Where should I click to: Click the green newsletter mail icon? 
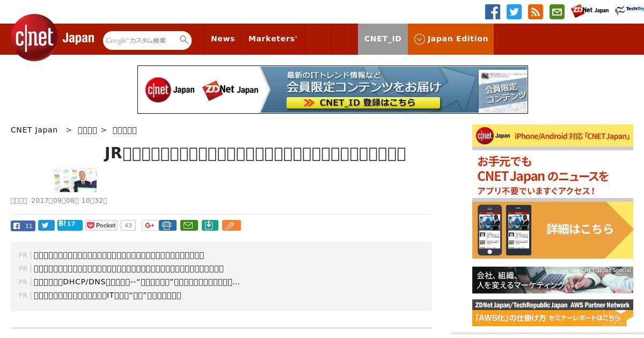point(557,12)
